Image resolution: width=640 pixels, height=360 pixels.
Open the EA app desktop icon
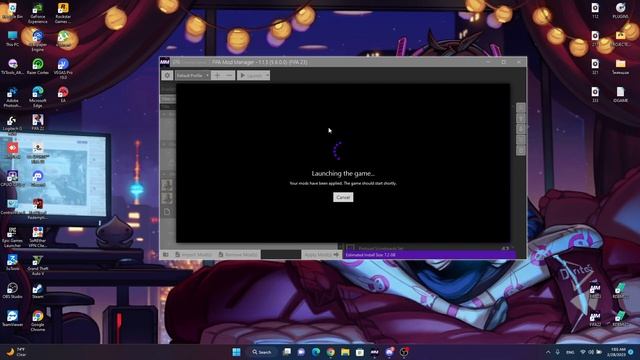pos(63,95)
